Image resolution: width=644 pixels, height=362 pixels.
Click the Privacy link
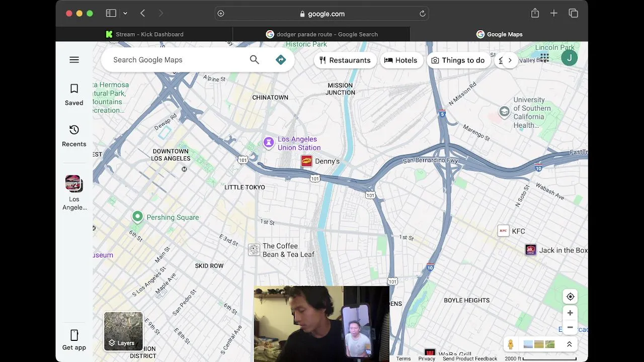tap(427, 358)
